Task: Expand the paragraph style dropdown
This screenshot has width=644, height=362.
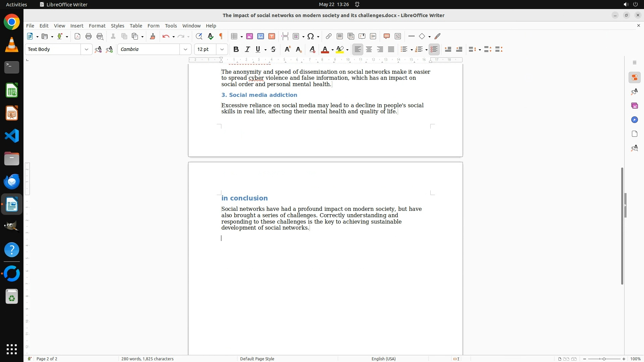Action: tap(87, 49)
